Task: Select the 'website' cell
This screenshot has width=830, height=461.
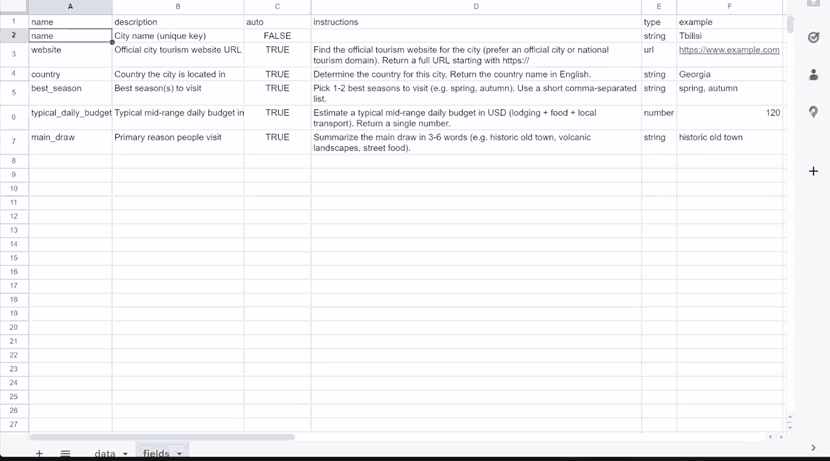Action: (x=70, y=55)
